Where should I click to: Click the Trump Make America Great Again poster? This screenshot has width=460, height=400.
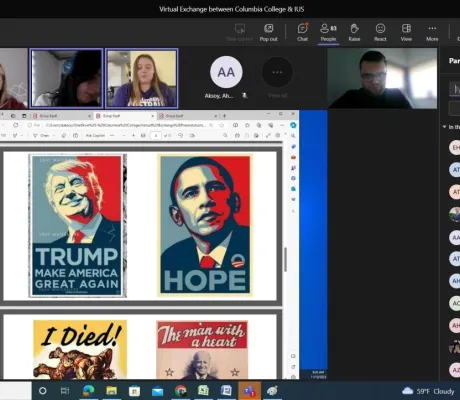(x=77, y=226)
